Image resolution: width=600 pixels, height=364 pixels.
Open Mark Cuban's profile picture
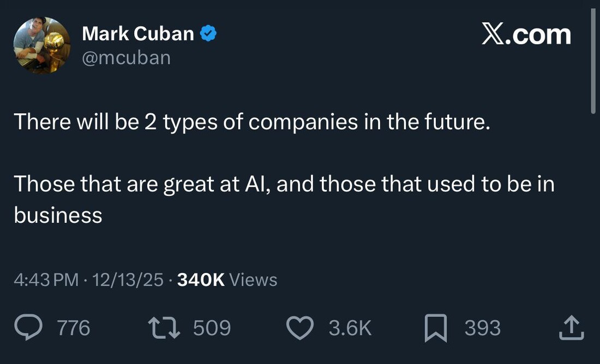click(x=42, y=45)
